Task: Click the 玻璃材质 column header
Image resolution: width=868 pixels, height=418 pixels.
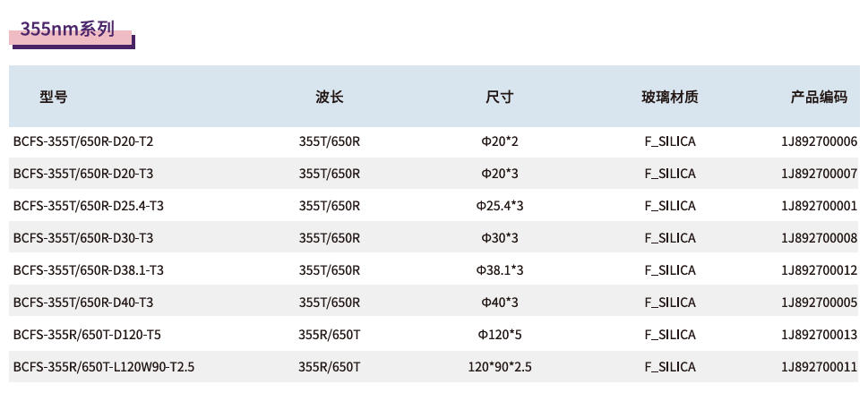Action: (670, 98)
